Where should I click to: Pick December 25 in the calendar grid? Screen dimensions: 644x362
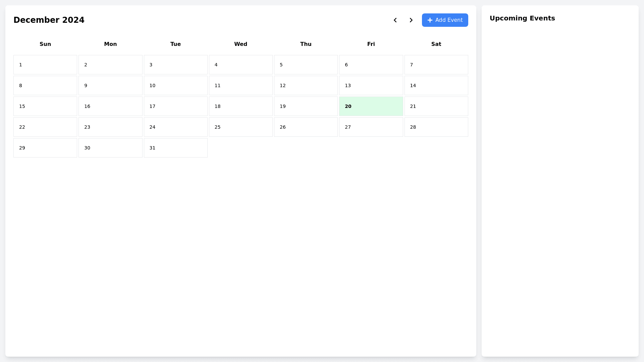(x=240, y=127)
